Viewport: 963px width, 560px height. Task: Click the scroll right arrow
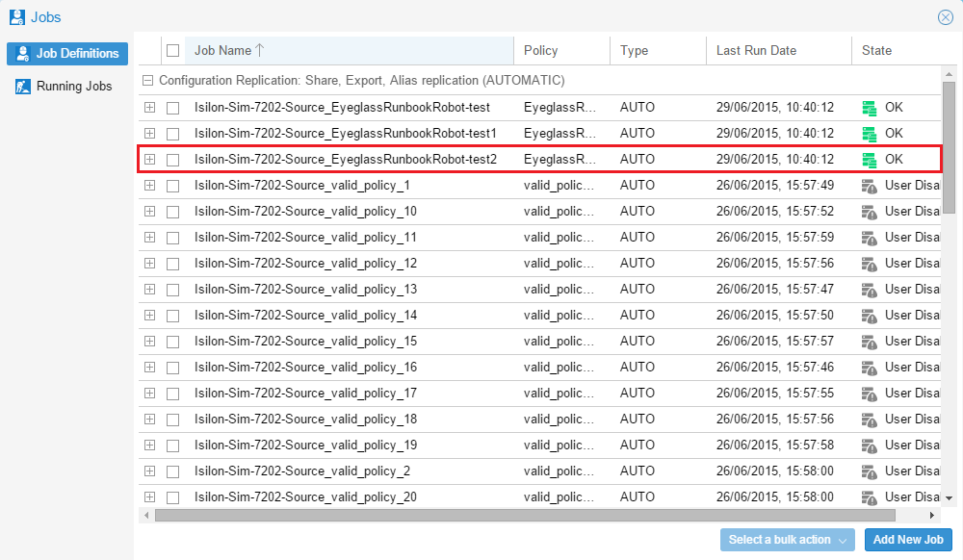pyautogui.click(x=932, y=515)
